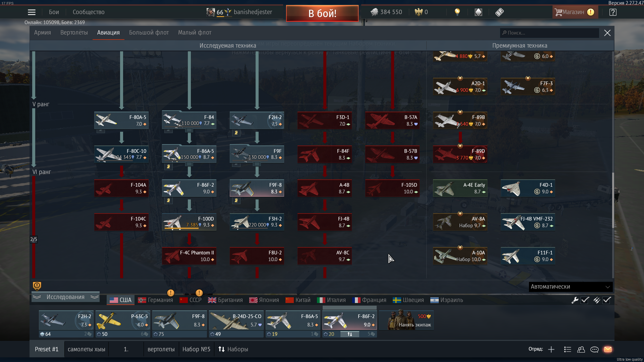This screenshot has height=362, width=644.
Task: Start battle with В бой! button
Action: [x=322, y=13]
